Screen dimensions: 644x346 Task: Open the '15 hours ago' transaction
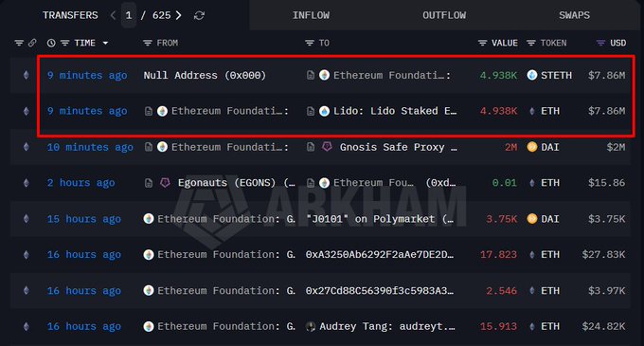tap(83, 219)
